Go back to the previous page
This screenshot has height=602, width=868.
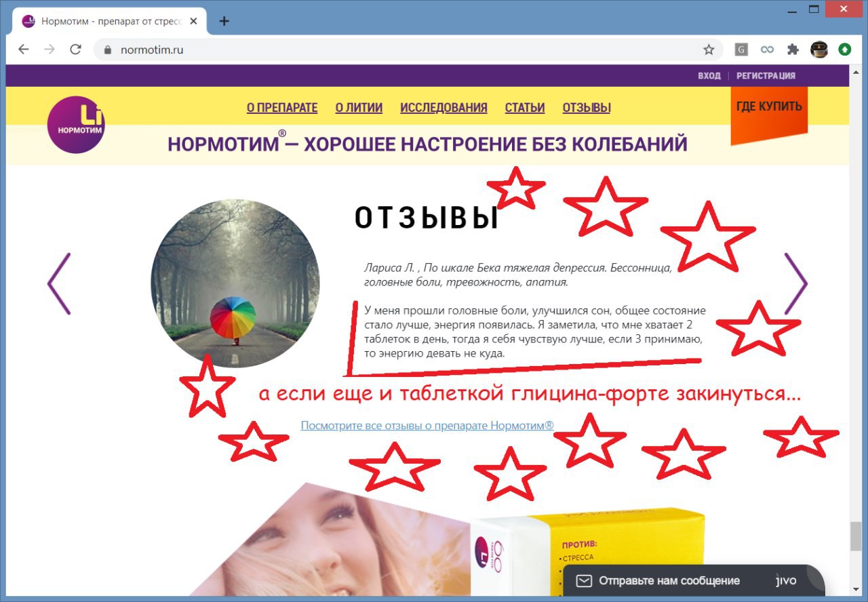pos(24,49)
